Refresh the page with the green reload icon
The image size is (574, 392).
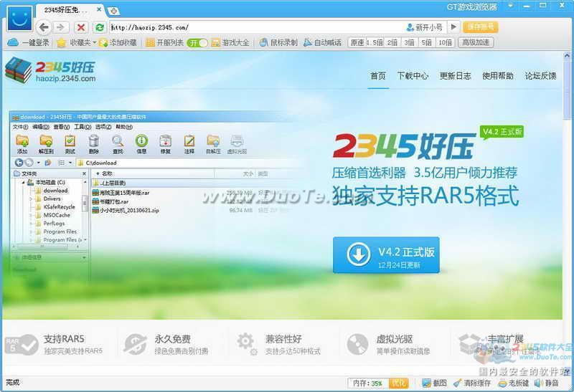[x=100, y=27]
